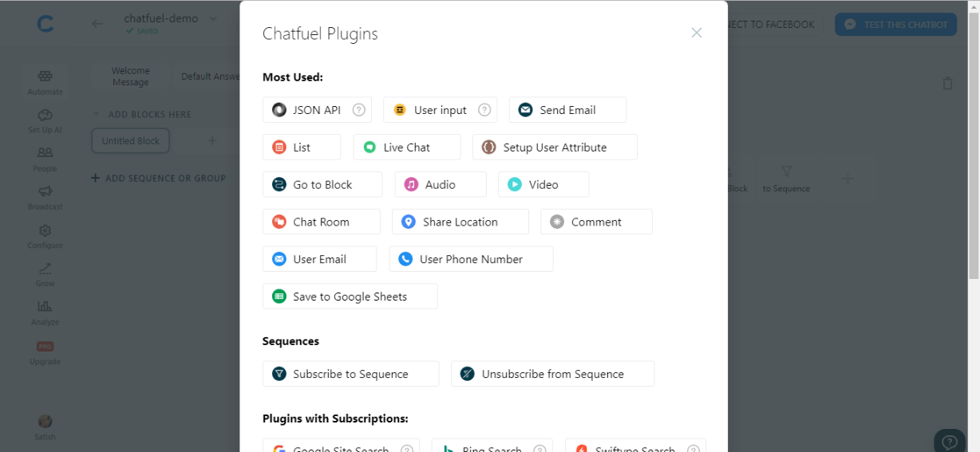Go to People section icon
The height and width of the screenshot is (452, 980).
click(45, 154)
